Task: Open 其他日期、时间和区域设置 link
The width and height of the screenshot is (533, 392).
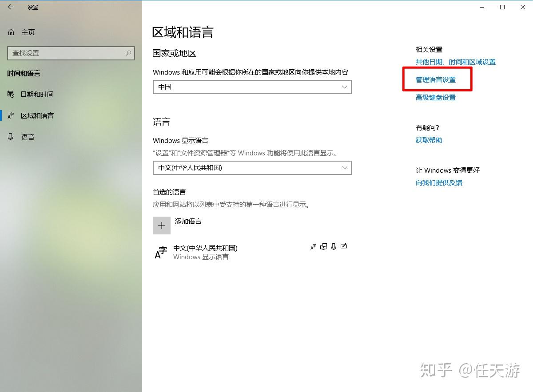Action: click(455, 62)
